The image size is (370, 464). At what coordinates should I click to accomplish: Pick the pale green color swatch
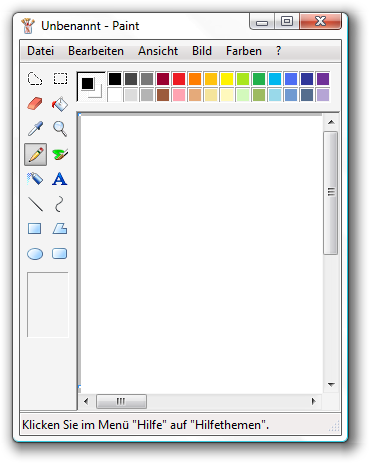[x=243, y=95]
